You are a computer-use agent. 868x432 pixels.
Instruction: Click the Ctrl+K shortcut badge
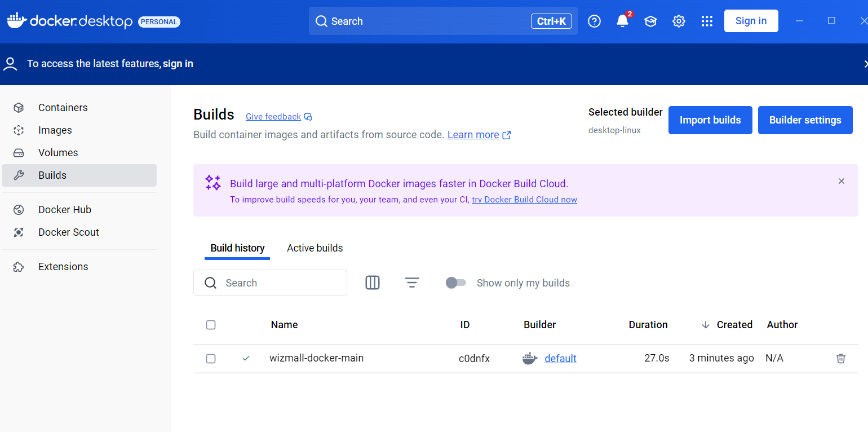tap(551, 21)
